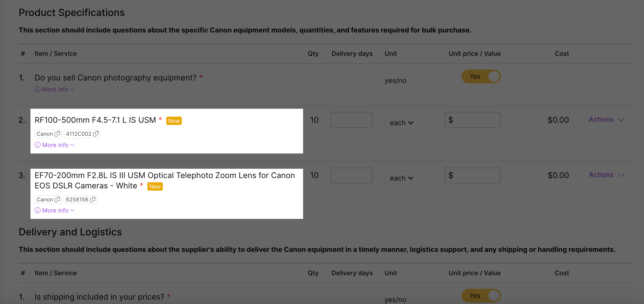Screen dimensions: 644x304
Task: Copy the Canon brand tag for EF70-200mm item
Action: click(x=57, y=199)
